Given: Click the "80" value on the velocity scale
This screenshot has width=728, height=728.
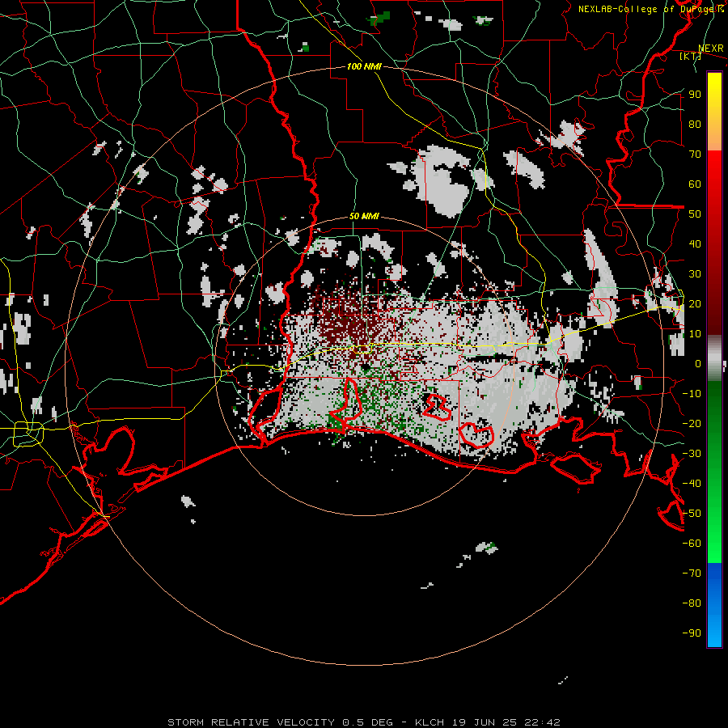Looking at the screenshot, I should 695,124.
